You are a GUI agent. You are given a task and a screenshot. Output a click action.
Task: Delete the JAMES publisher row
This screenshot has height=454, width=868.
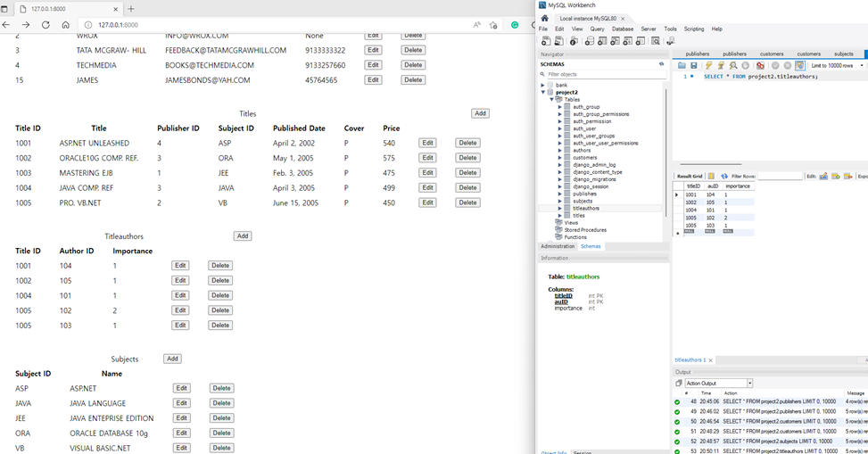pyautogui.click(x=413, y=79)
